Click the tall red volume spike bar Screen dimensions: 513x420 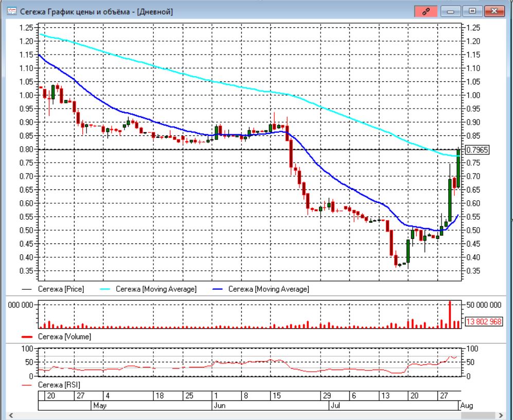pyautogui.click(x=450, y=314)
